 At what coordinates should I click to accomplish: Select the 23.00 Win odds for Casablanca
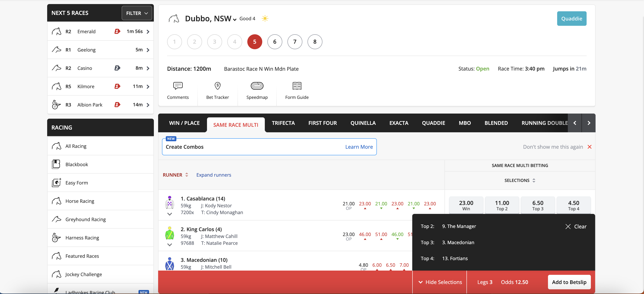click(x=466, y=205)
